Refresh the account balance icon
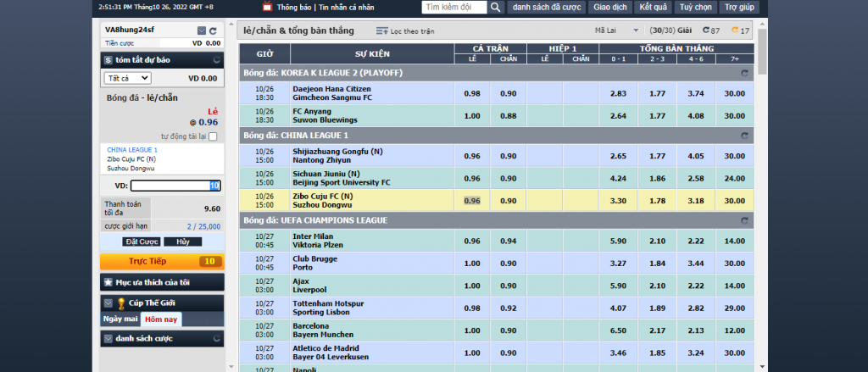The height and width of the screenshot is (372, 868). [213, 31]
